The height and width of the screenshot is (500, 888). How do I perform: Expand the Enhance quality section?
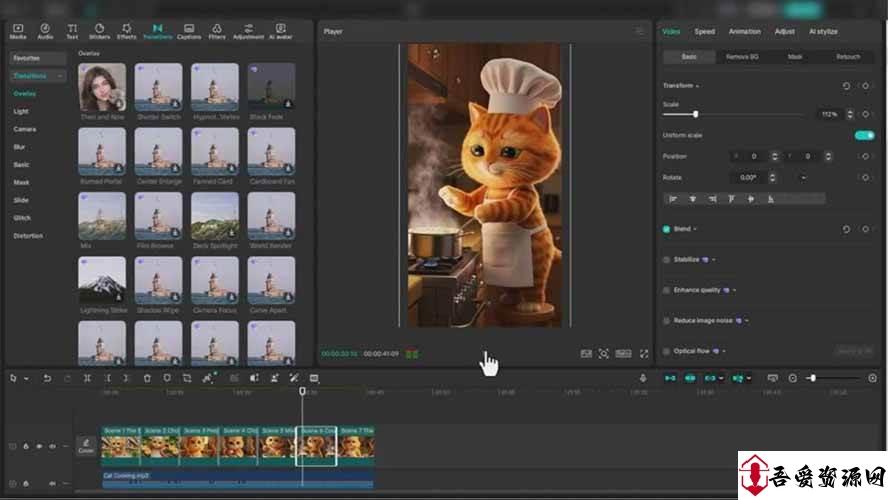coord(735,290)
